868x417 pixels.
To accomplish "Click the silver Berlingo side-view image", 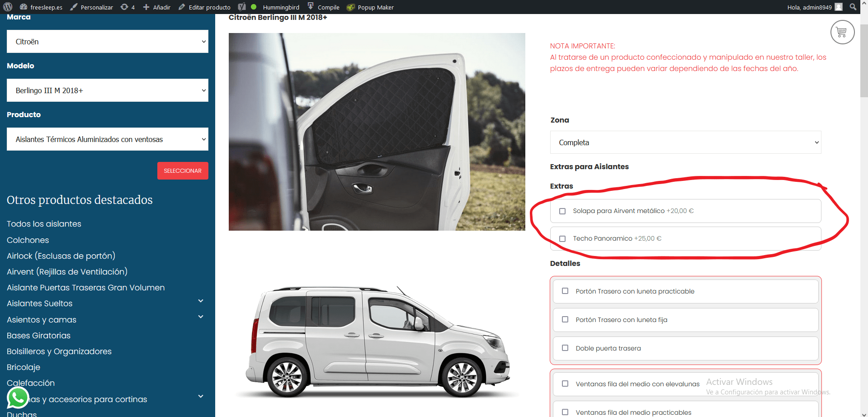I will tap(377, 341).
